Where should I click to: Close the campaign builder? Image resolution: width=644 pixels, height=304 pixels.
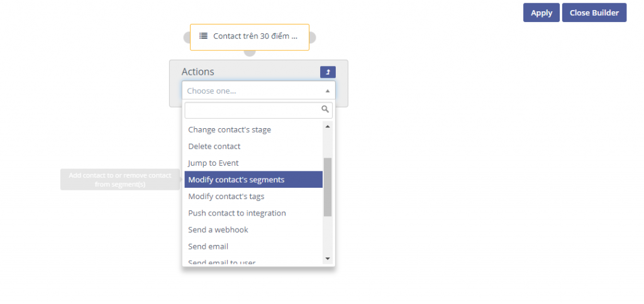click(x=594, y=13)
